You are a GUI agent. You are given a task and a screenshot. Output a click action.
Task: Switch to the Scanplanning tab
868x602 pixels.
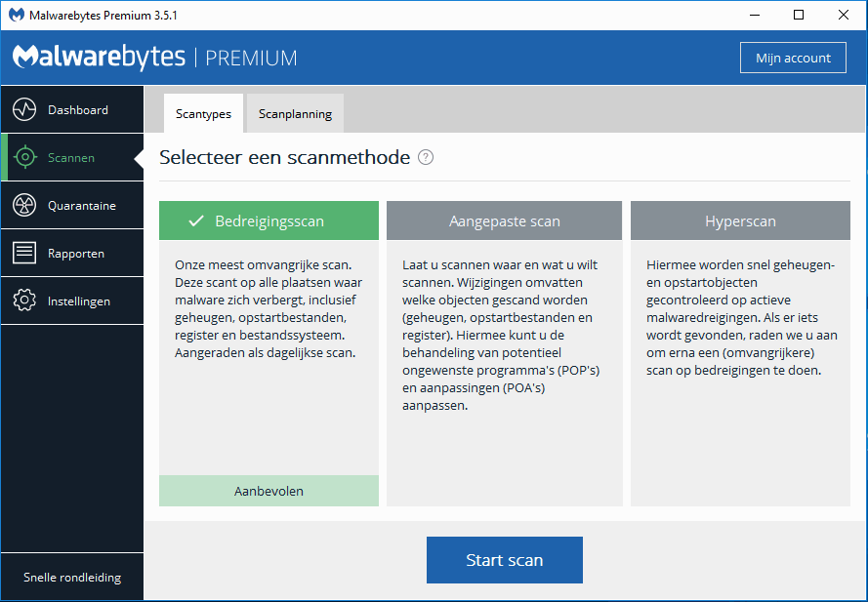click(x=295, y=114)
